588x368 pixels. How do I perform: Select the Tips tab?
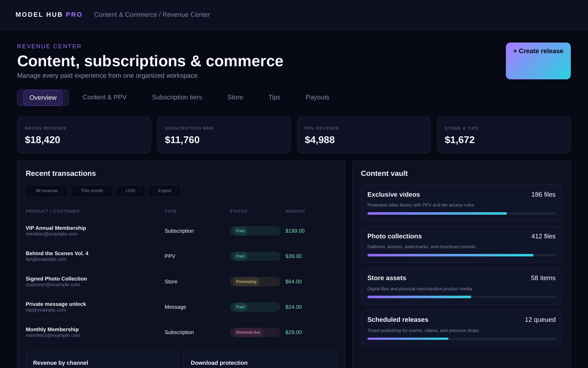274,97
